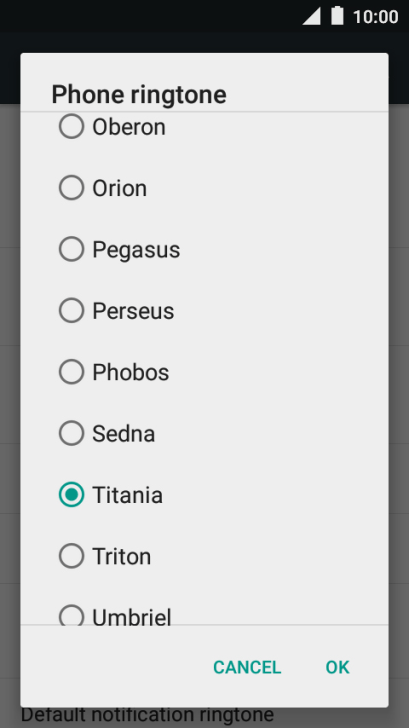Select the Triton radio button

(71, 556)
